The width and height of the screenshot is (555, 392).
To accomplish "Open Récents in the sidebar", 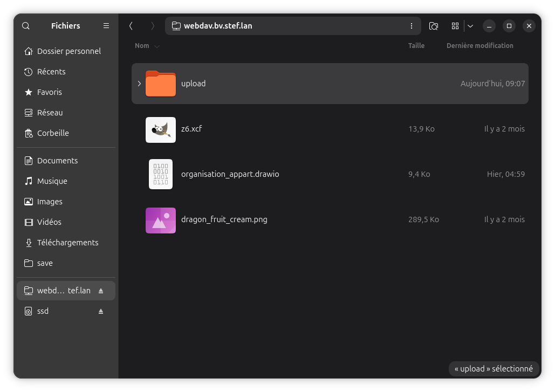I will [66, 72].
